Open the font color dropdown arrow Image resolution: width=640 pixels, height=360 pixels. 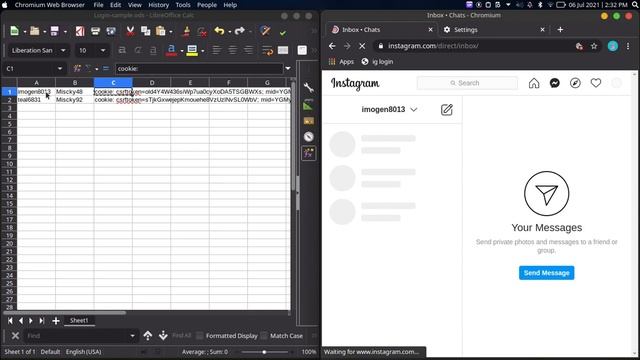click(x=182, y=51)
